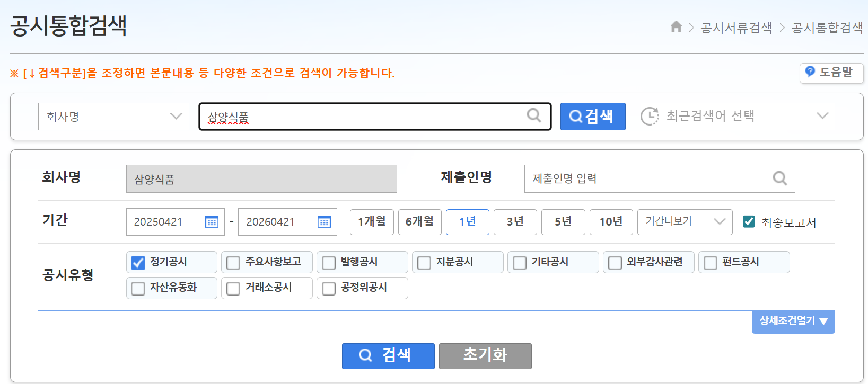
Task: Enable 주요사항보고 disclosure type
Action: 233,263
